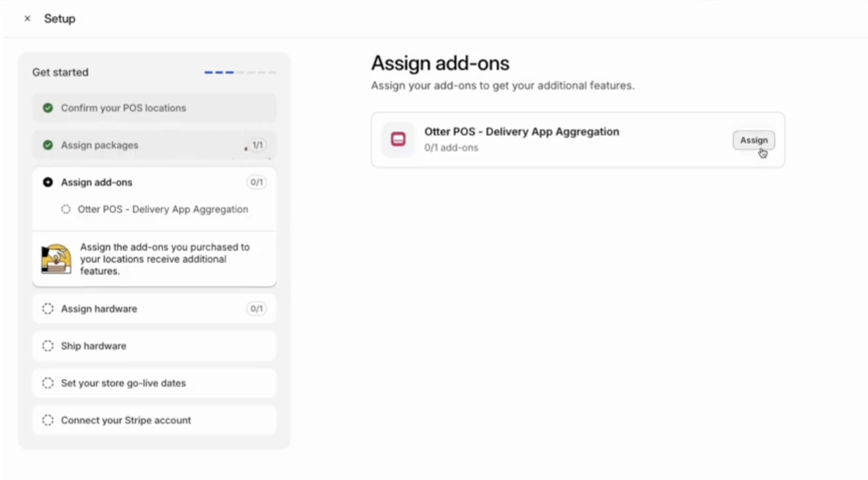Open the Confirm your POS locations step
Image resolution: width=868 pixels, height=480 pixels.
click(154, 108)
